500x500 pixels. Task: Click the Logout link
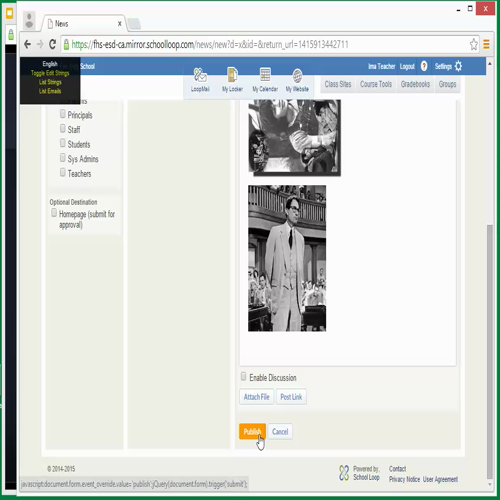407,66
